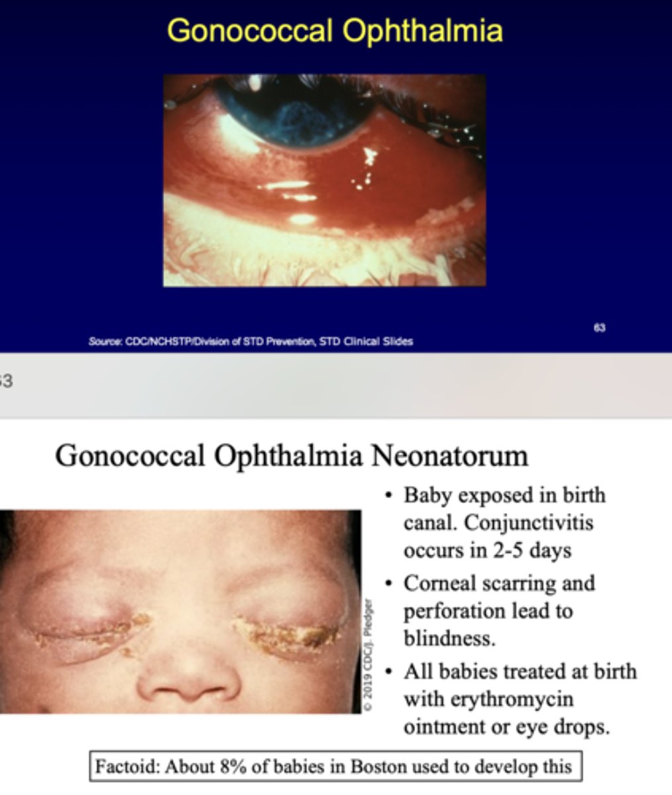Click the gray divider bar between the slides
Screen dimensions: 672x795
coord(336,384)
